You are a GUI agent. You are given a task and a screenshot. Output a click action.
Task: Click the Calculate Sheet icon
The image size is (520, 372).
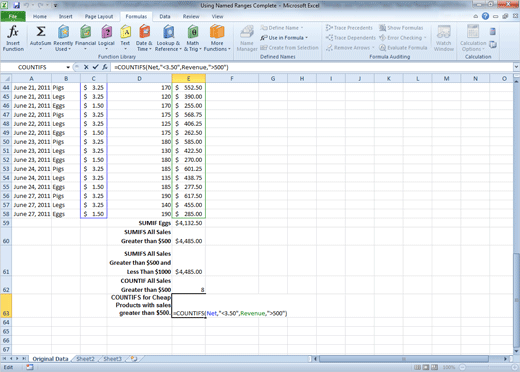click(493, 44)
